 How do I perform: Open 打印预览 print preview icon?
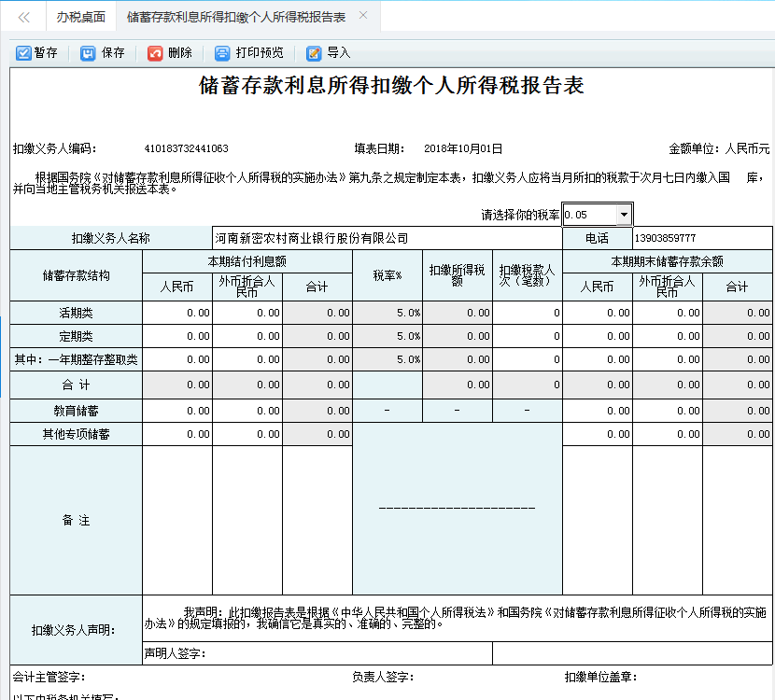(x=222, y=53)
